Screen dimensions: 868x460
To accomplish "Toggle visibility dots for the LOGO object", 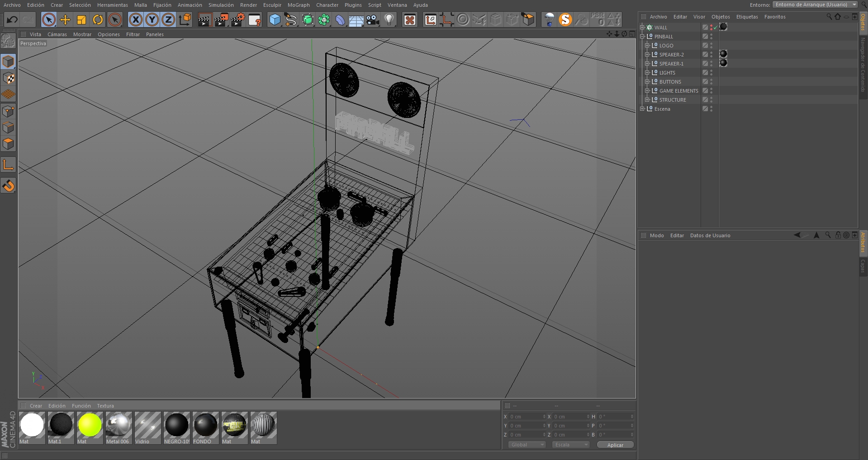I will point(711,46).
